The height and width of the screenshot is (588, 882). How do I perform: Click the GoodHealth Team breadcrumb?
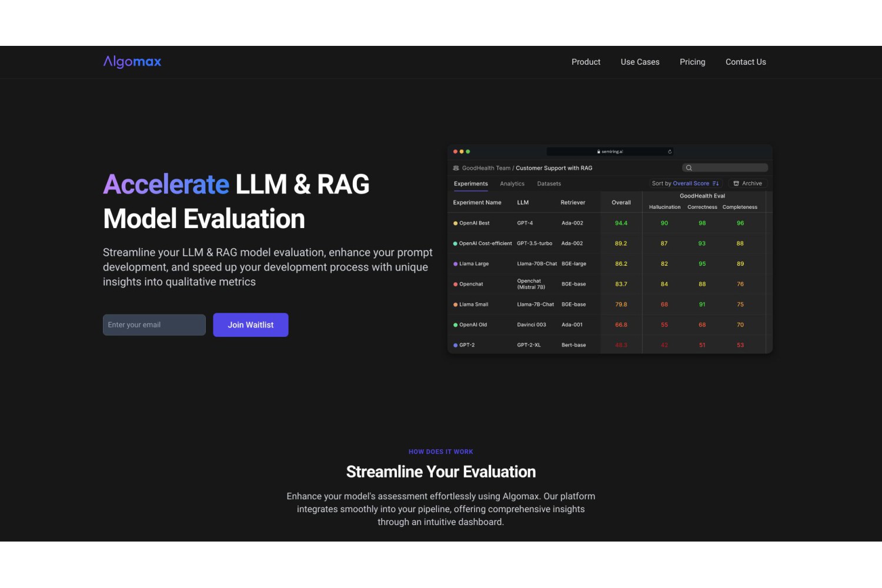(x=486, y=168)
